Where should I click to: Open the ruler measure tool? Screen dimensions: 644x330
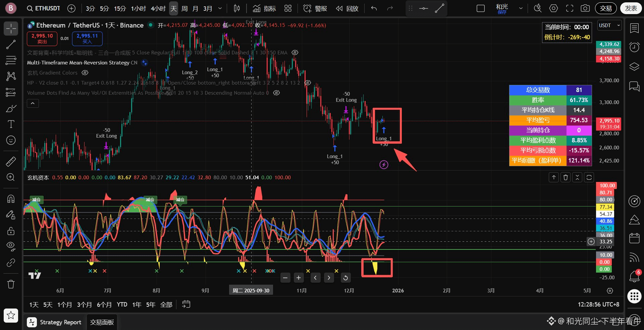(11, 161)
